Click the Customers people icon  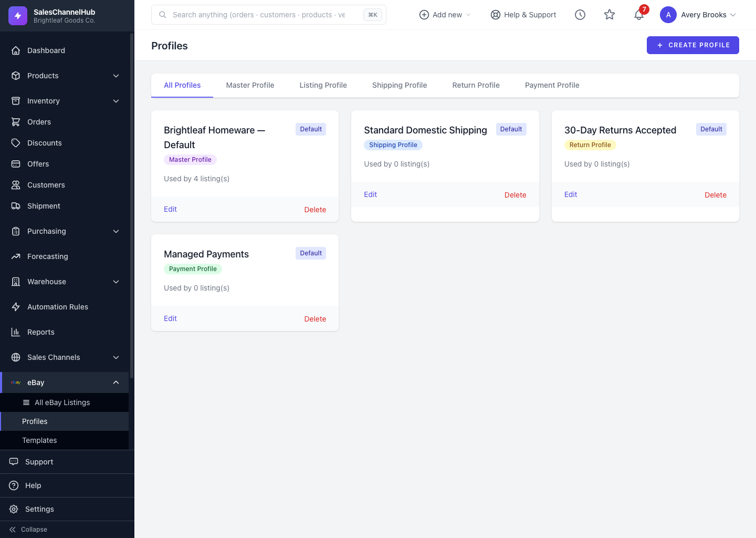(x=16, y=185)
